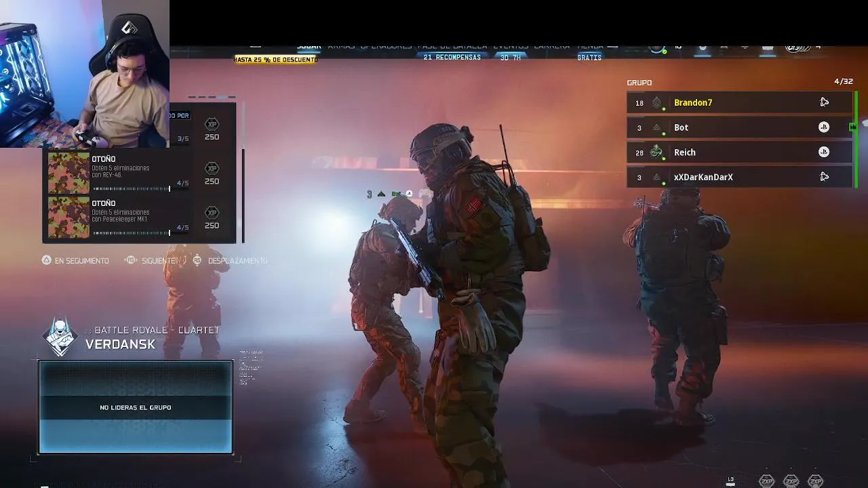Click the leftmost 2XP token icon
Viewport: 868px width, 488px height.
pyautogui.click(x=766, y=481)
